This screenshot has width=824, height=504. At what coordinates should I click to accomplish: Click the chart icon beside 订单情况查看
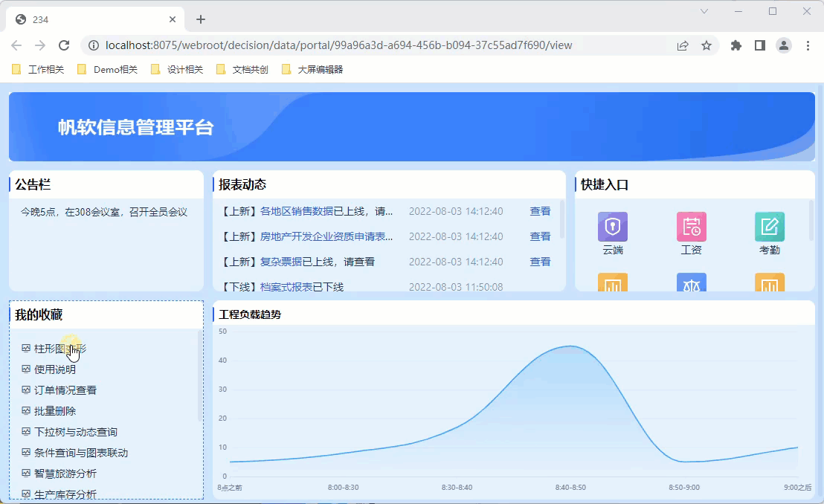coord(26,390)
